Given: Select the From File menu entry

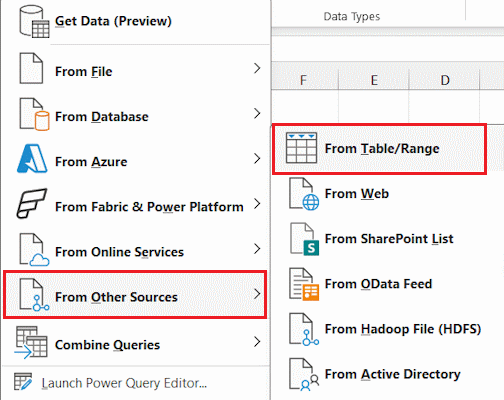Looking at the screenshot, I should [135, 68].
